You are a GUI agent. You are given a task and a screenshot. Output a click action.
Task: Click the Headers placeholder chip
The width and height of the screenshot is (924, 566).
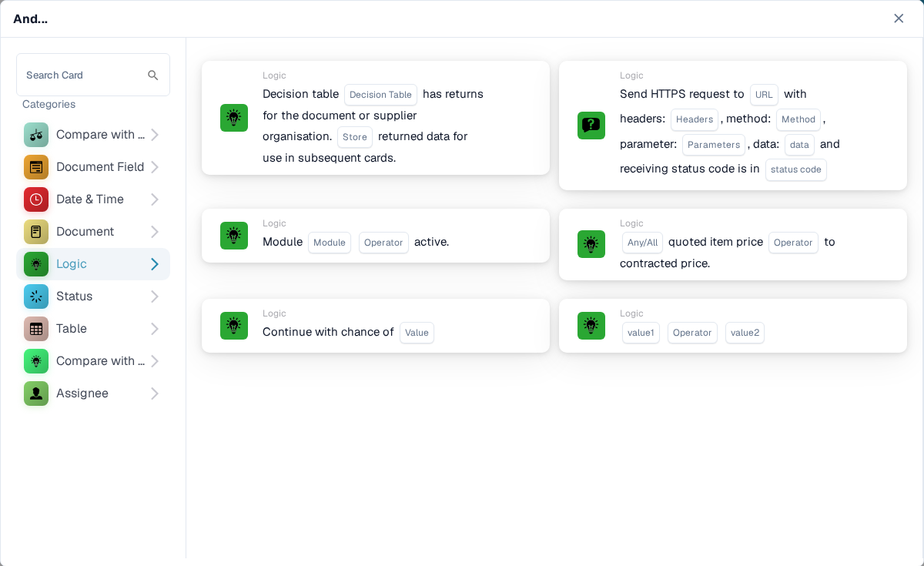tap(695, 119)
